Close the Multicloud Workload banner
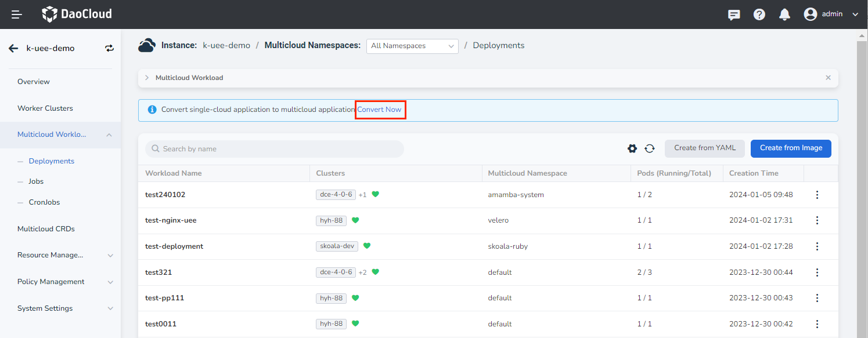The image size is (868, 338). [x=828, y=78]
